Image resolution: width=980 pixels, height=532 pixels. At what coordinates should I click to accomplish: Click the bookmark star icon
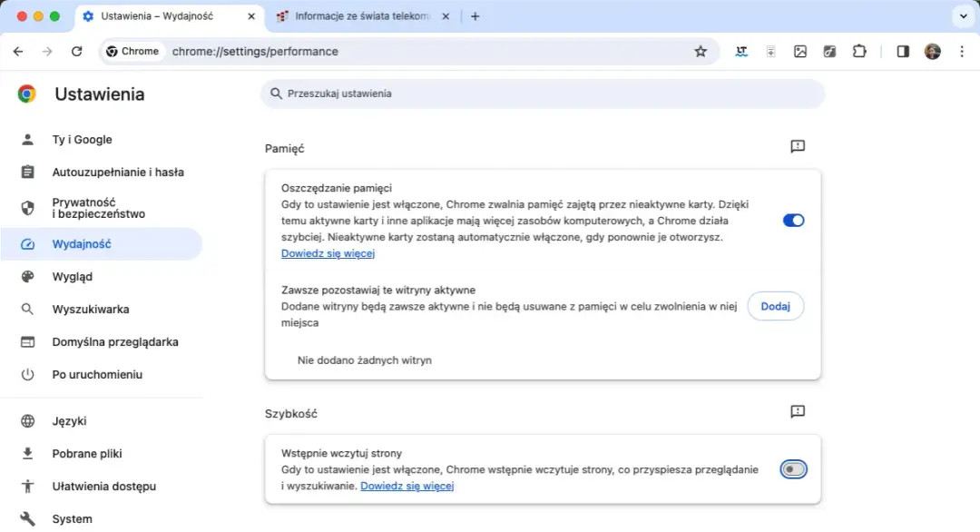[x=701, y=51]
